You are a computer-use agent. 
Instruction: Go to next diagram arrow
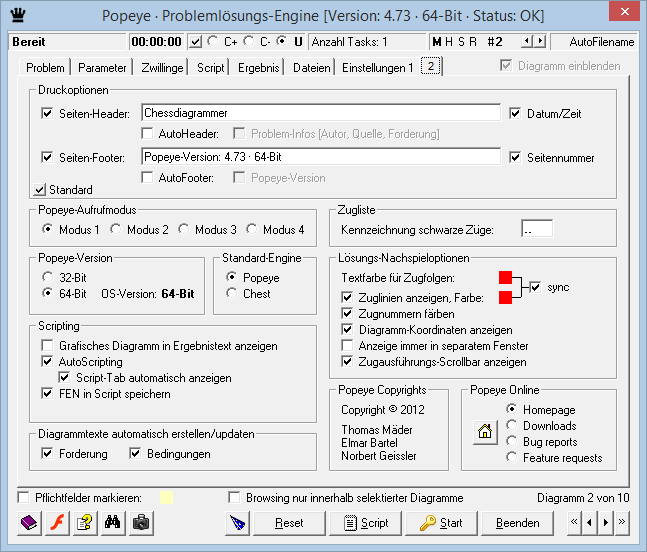click(605, 523)
